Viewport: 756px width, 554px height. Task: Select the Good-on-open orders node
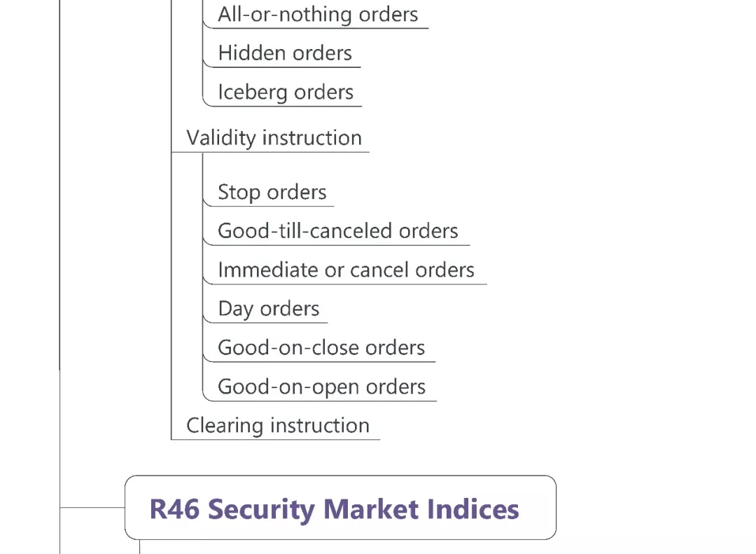tap(321, 387)
